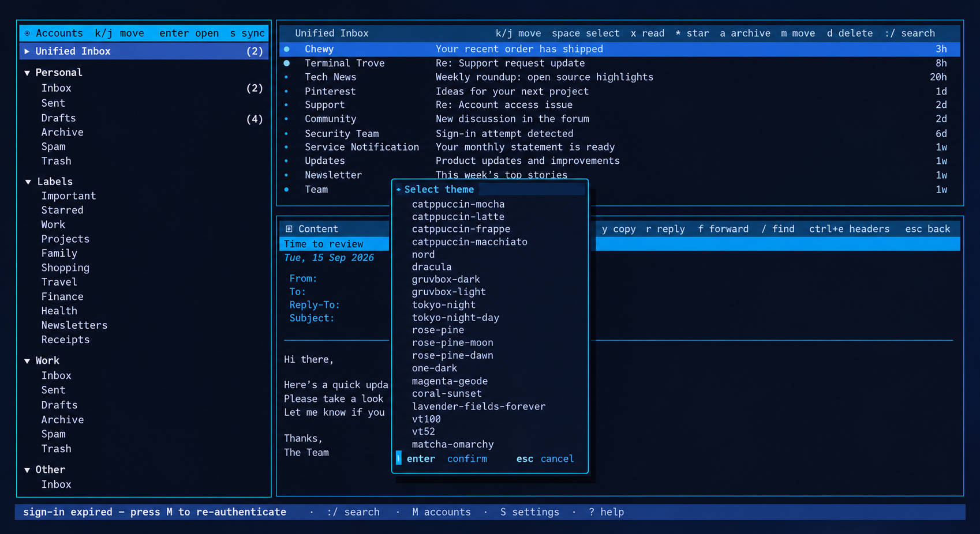Click the a archive hint in inbox header

click(745, 33)
